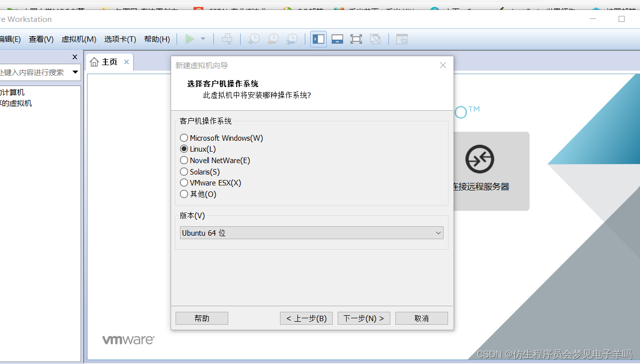Open the 选项卡(T) menu
640x364 pixels.
[x=120, y=39]
